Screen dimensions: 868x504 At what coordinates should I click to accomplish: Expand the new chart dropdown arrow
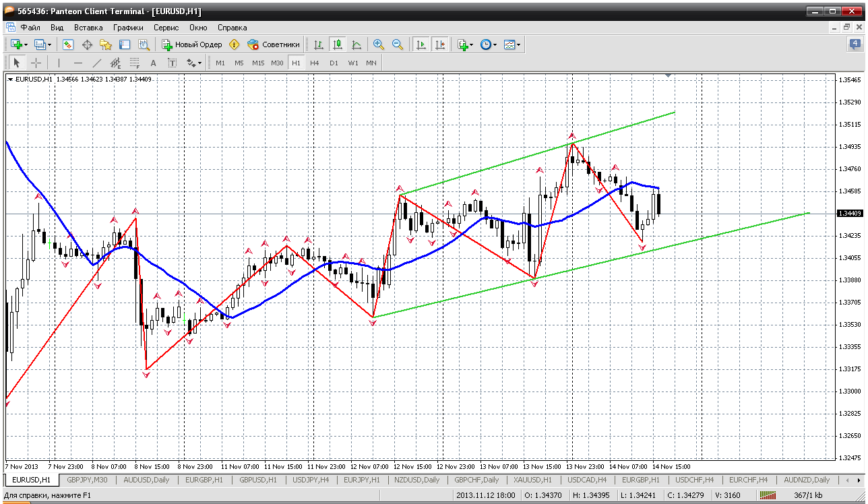[x=26, y=44]
